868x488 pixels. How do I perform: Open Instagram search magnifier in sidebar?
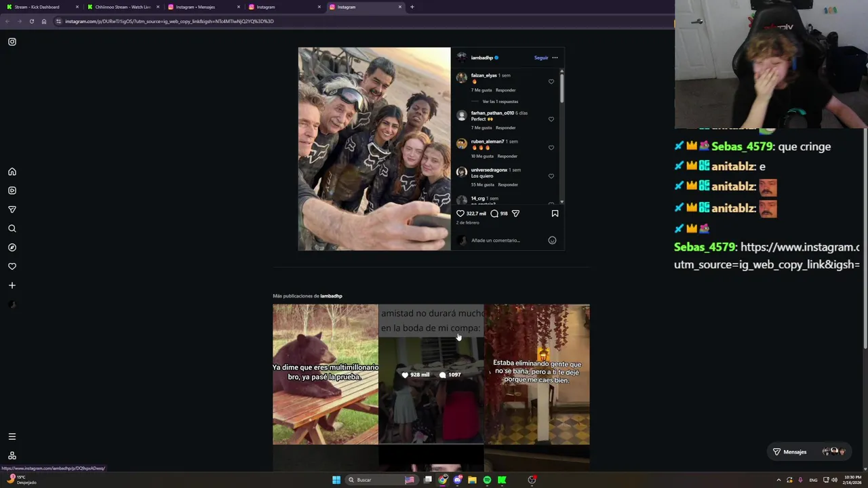pos(12,228)
